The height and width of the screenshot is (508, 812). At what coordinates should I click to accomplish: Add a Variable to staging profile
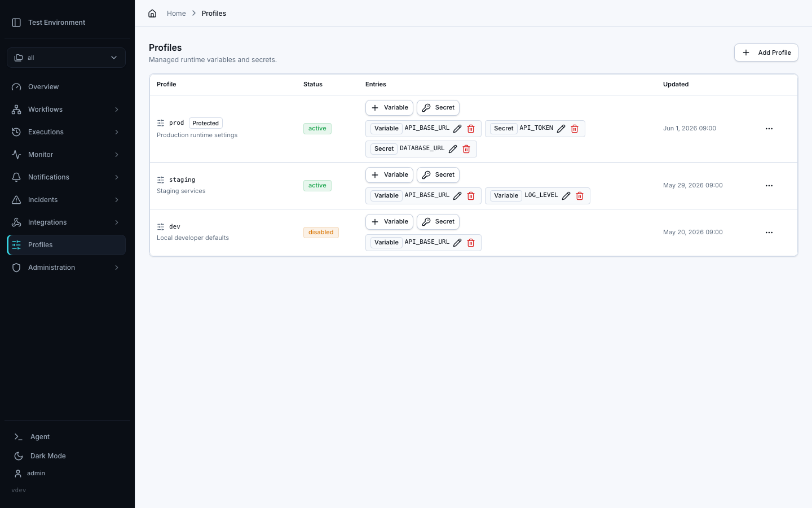coord(389,175)
